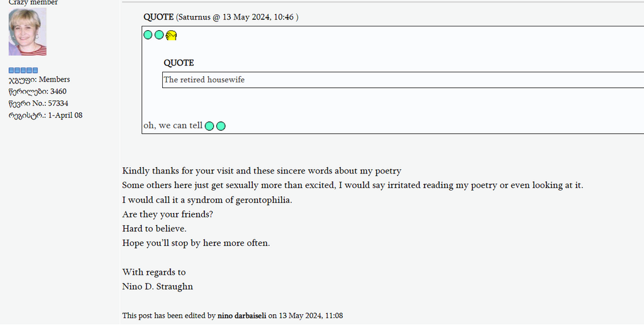Click the first green circle emoji before the facepalm

point(148,35)
